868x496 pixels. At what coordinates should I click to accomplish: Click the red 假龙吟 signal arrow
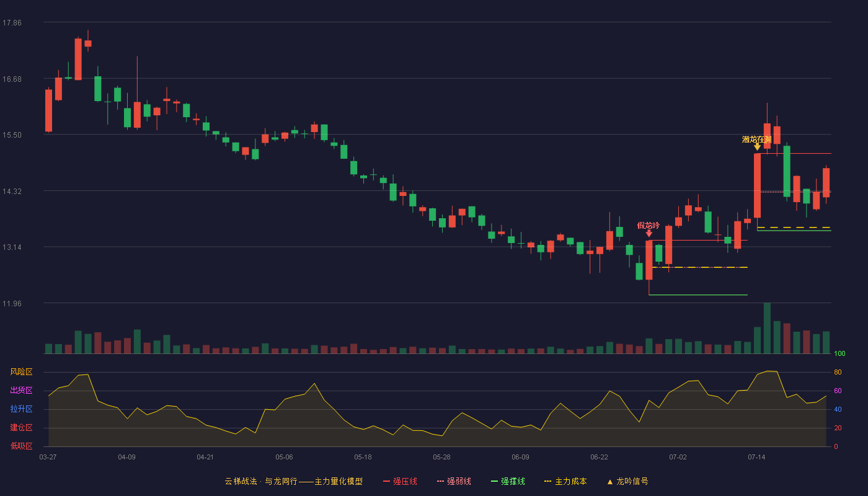tap(649, 233)
